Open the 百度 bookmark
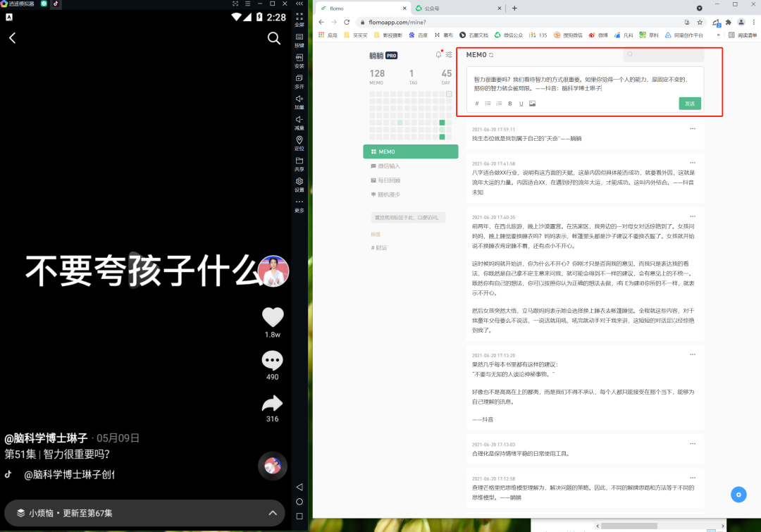 pyautogui.click(x=419, y=35)
